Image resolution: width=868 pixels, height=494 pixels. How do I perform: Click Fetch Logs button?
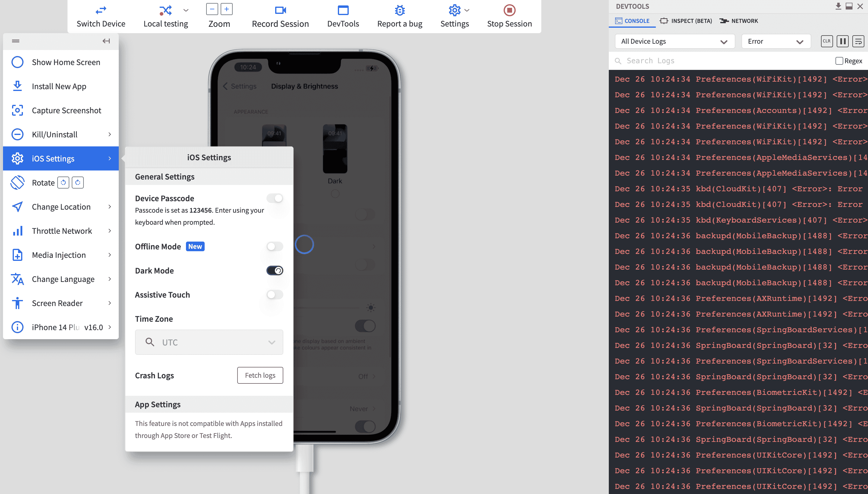click(x=260, y=375)
